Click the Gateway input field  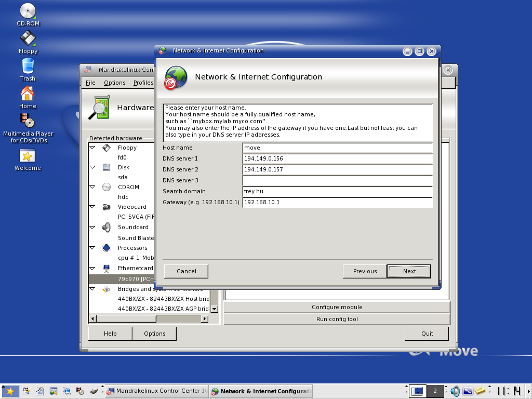(x=337, y=202)
